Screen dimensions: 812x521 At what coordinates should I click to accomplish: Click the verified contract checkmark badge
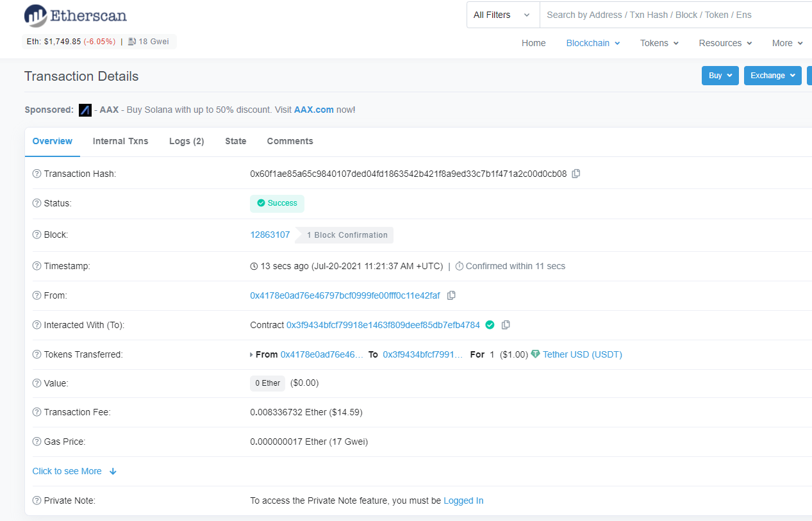490,325
